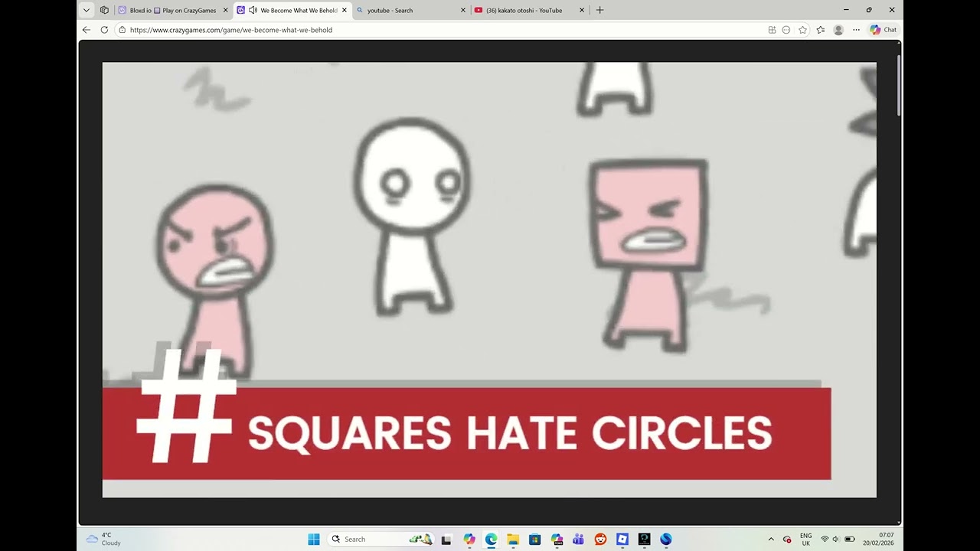
Task: Open Microsoft Store from the taskbar
Action: (535, 539)
